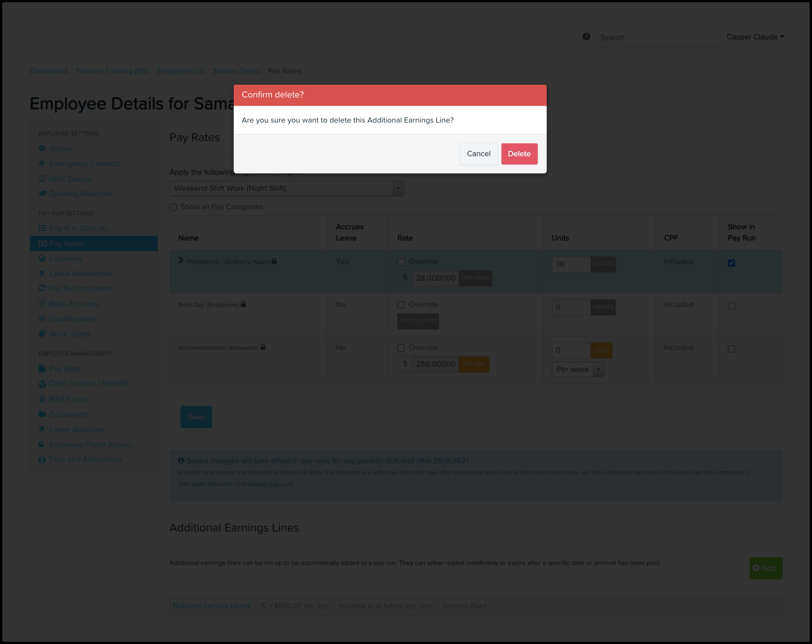
Task: Open Pay Run Defaults in sidebar
Action: (78, 228)
